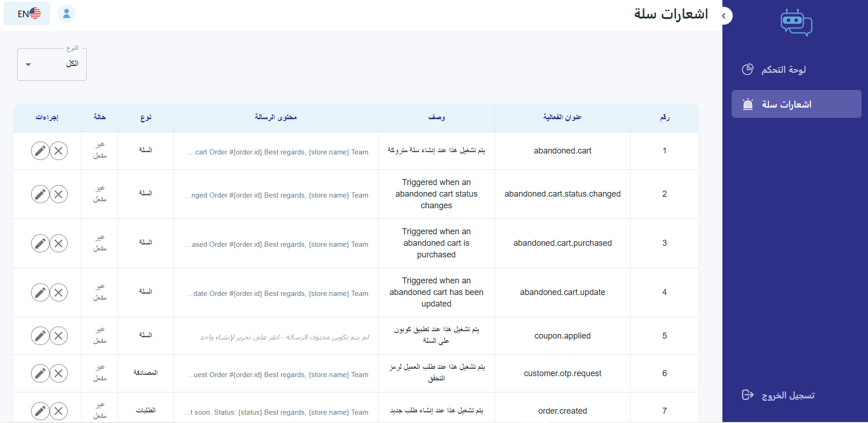
Task: Switch language to EN
Action: coord(27,13)
